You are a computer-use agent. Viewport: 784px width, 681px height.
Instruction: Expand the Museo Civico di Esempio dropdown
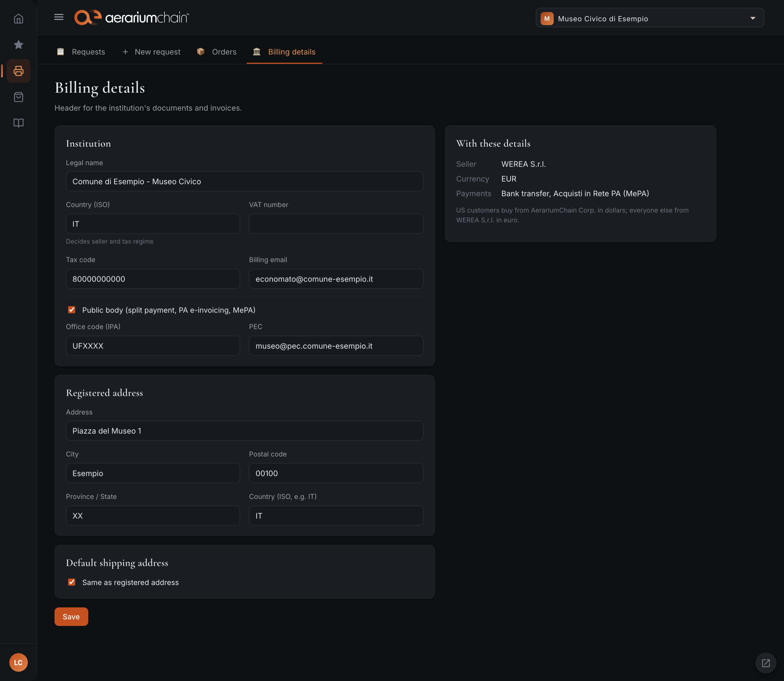point(650,18)
